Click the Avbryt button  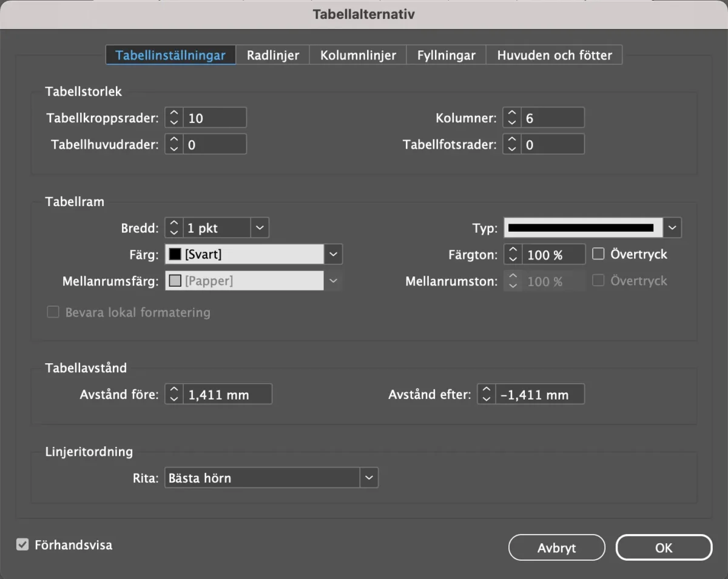tap(556, 547)
